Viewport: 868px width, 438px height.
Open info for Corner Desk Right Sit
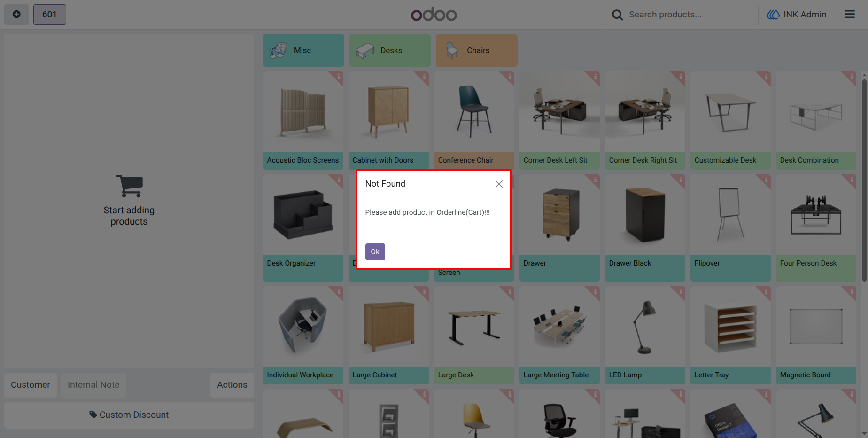click(680, 77)
